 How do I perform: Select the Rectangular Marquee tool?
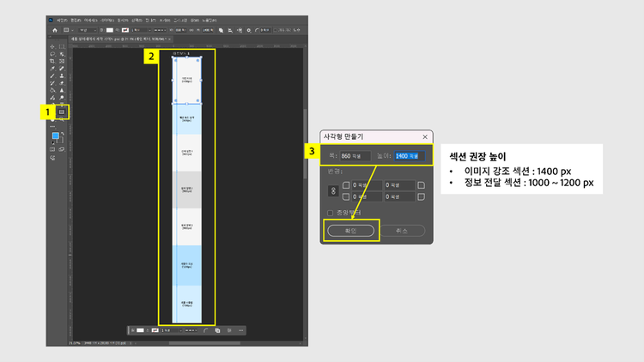(62, 46)
